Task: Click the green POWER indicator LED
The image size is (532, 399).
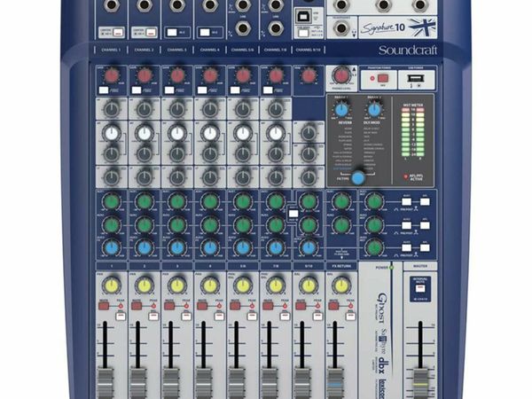Action: [391, 268]
